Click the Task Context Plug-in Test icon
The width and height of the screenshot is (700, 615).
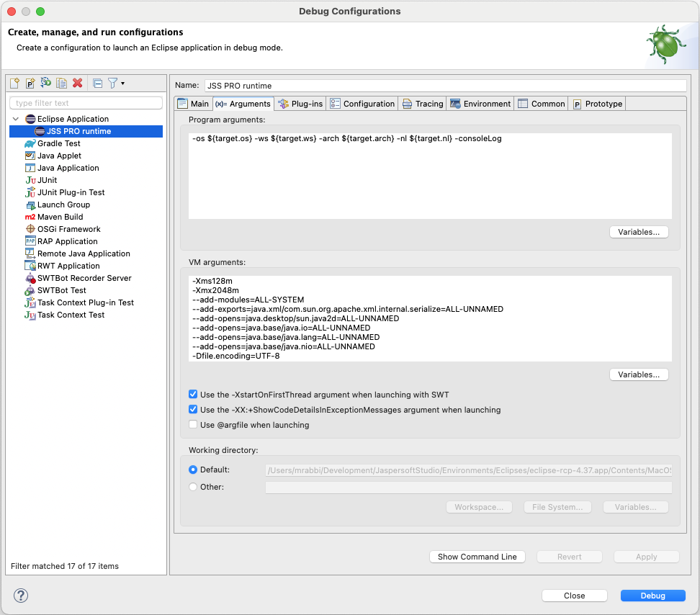point(30,302)
